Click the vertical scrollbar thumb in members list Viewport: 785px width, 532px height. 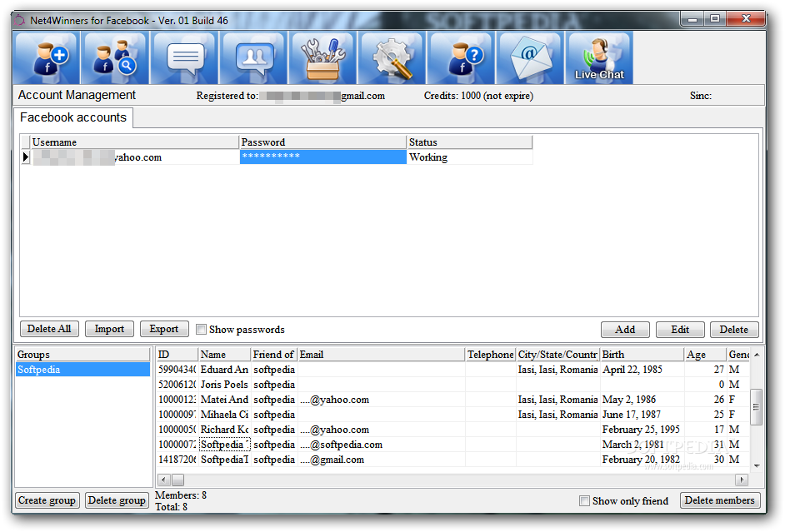click(757, 407)
